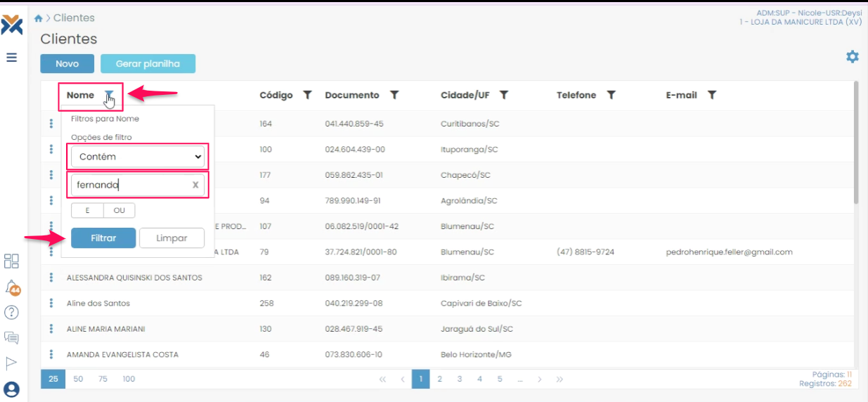Click the help question mark icon
This screenshot has height=402, width=868.
tap(11, 313)
